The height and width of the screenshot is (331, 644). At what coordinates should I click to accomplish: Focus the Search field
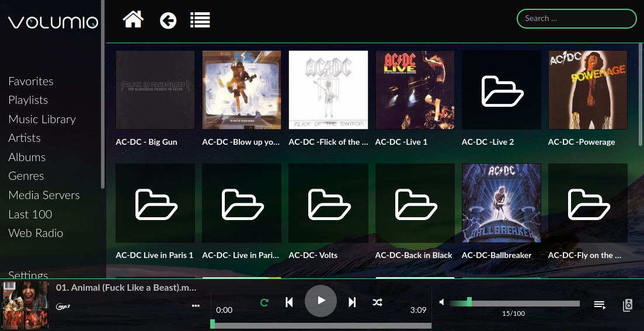click(577, 19)
